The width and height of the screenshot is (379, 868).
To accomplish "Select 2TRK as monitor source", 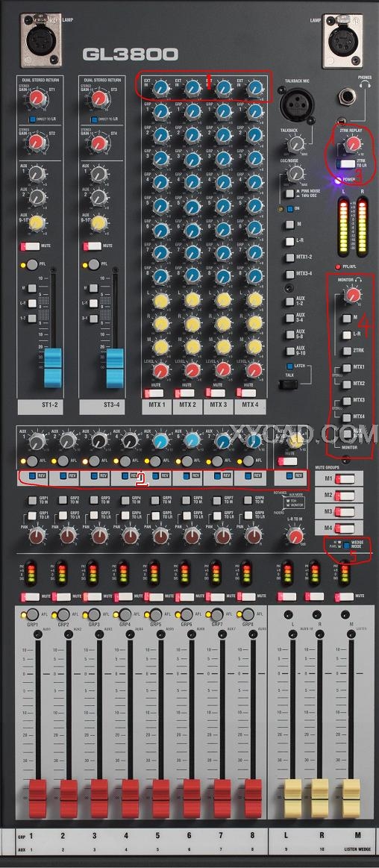I will click(x=346, y=351).
